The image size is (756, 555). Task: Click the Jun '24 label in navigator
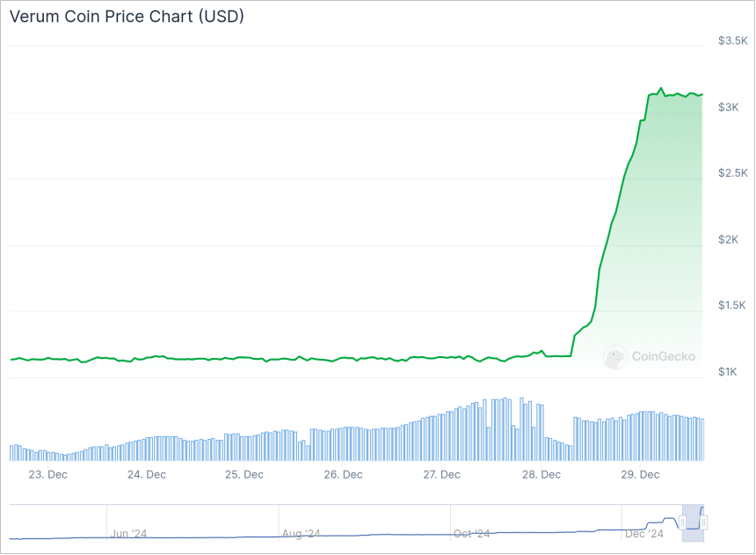point(128,533)
